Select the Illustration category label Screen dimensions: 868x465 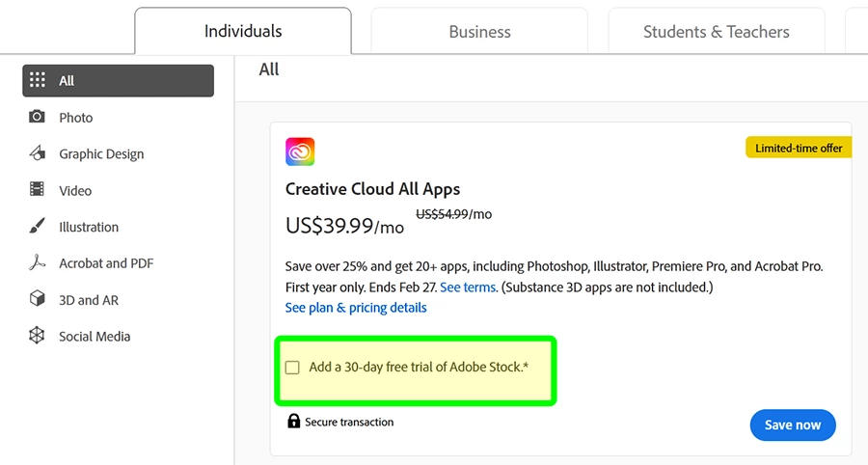[x=89, y=227]
